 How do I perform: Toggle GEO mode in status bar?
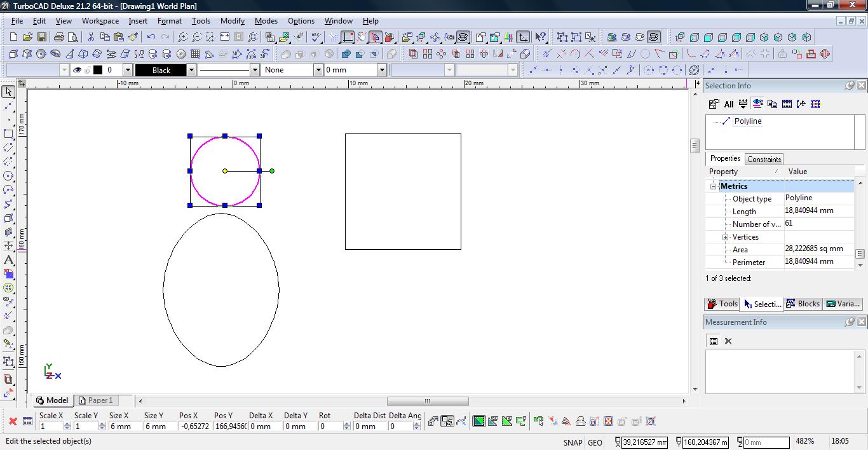click(x=595, y=442)
